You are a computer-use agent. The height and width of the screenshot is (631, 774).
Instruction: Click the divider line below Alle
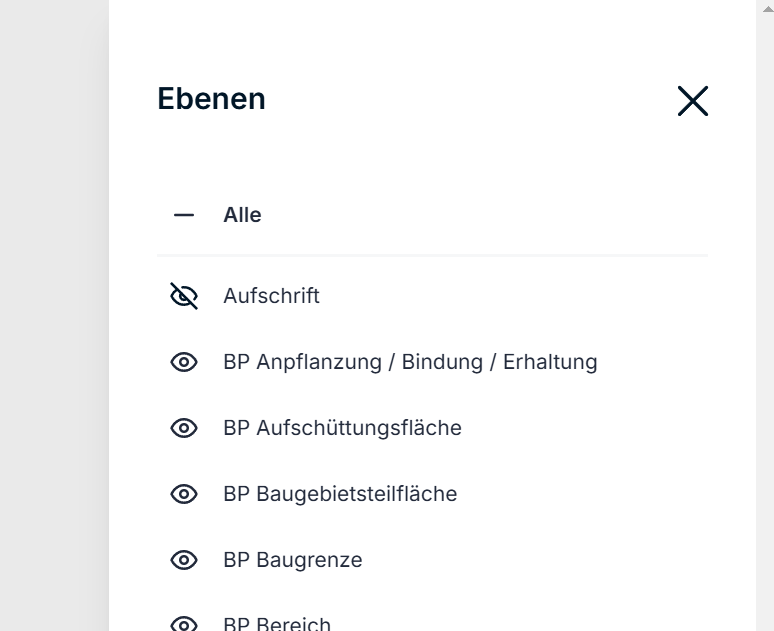[432, 255]
